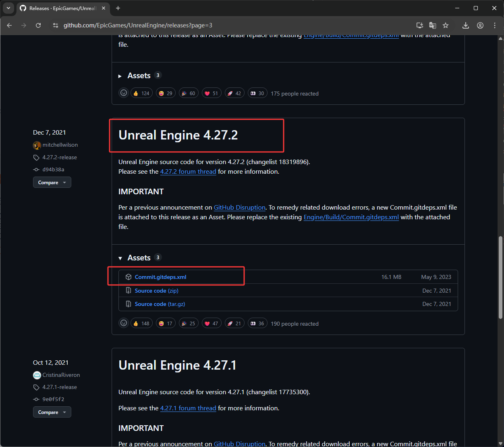Download Source code (zip)
Viewport: 504px width, 447px height.
[x=156, y=291]
